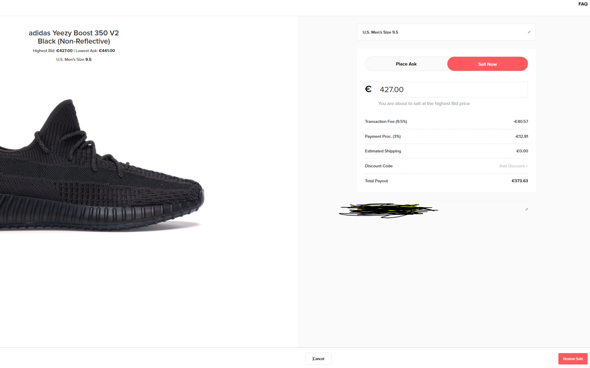Click the edit pencil beside the scribbled-out info
The height and width of the screenshot is (368, 590).
[526, 209]
